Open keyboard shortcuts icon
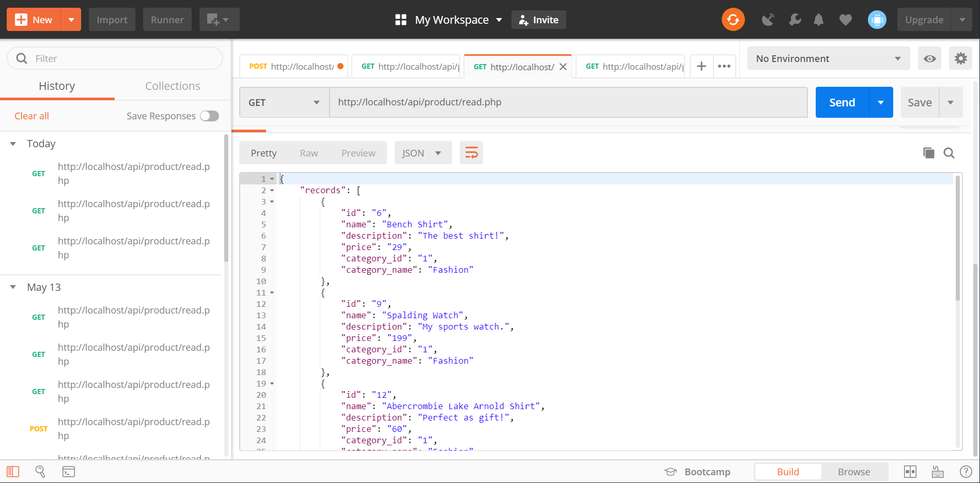The image size is (980, 483). pos(938,472)
